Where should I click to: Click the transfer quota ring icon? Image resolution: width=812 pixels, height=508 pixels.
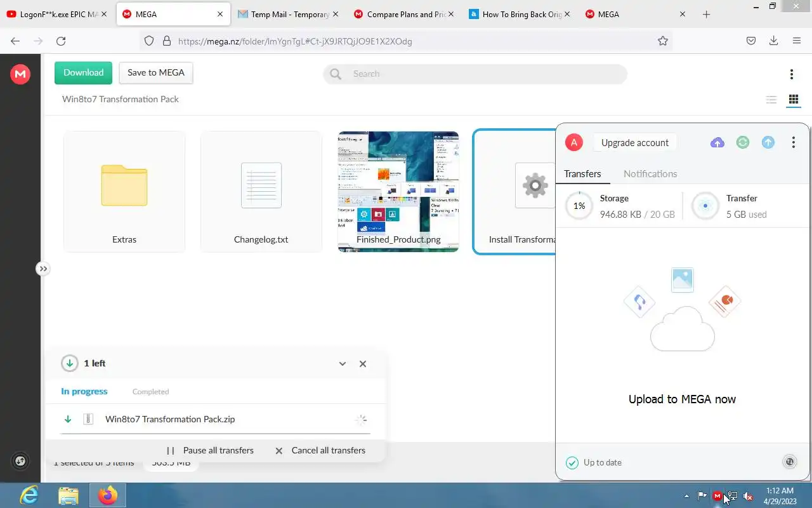pos(705,206)
